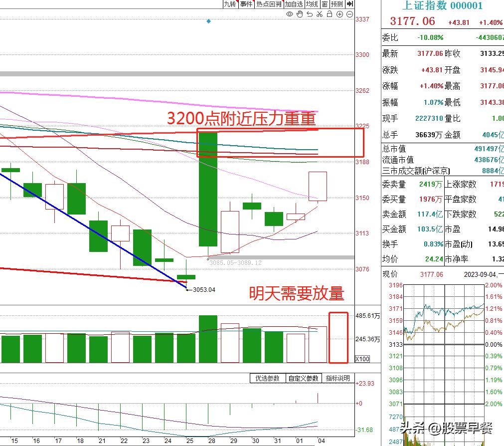Click the 换手 0.83% value

coord(433,244)
